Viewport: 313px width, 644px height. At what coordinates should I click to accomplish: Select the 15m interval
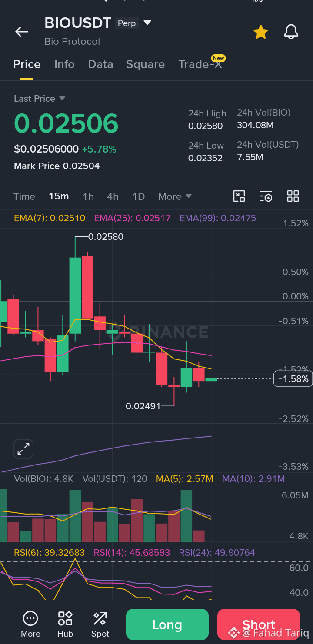pos(59,196)
